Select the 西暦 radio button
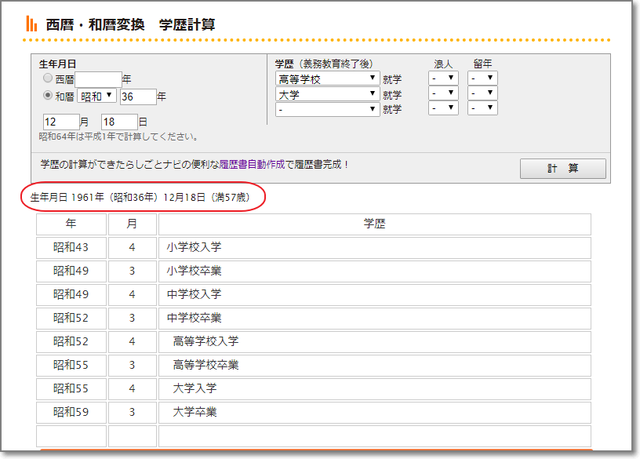 (47, 78)
